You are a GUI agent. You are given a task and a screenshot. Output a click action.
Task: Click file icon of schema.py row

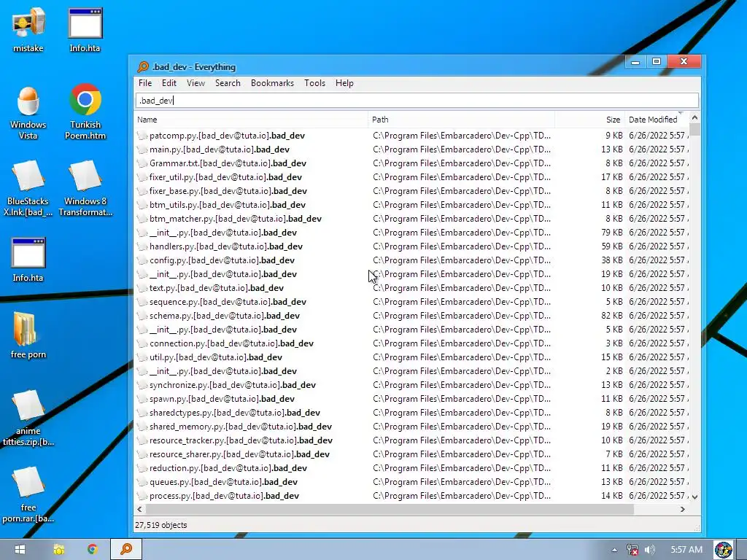tap(142, 316)
